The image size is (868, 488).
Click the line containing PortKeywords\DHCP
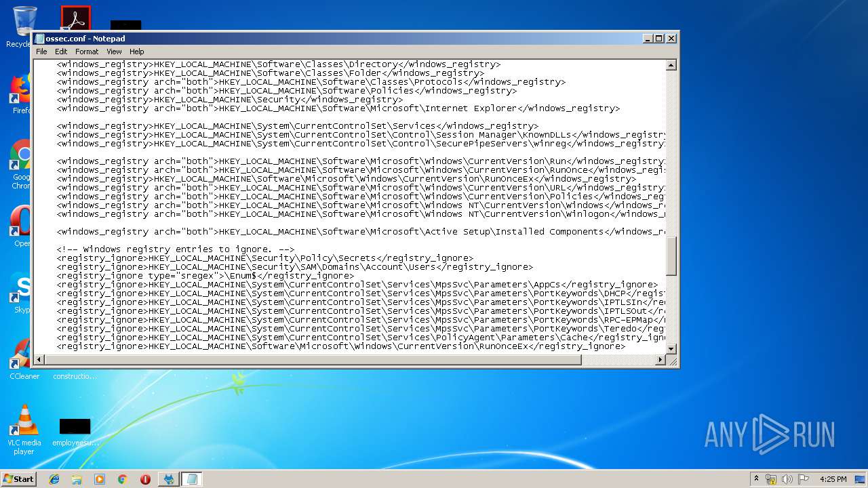pos(361,293)
